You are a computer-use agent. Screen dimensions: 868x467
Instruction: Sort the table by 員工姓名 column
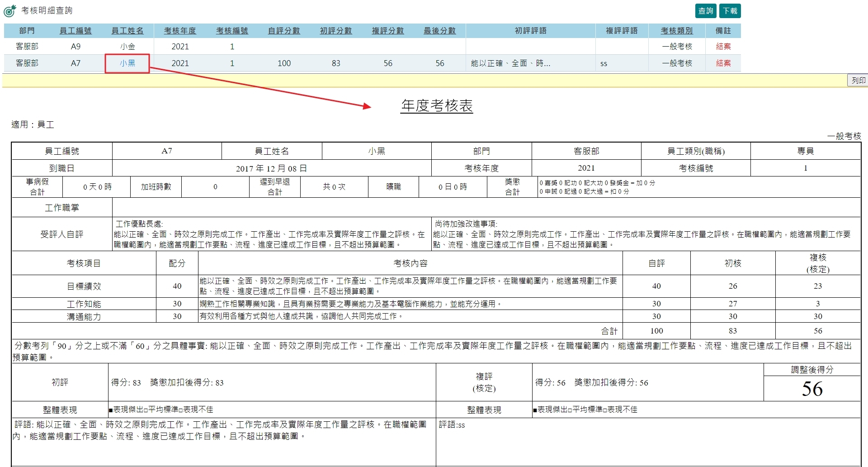[x=127, y=31]
